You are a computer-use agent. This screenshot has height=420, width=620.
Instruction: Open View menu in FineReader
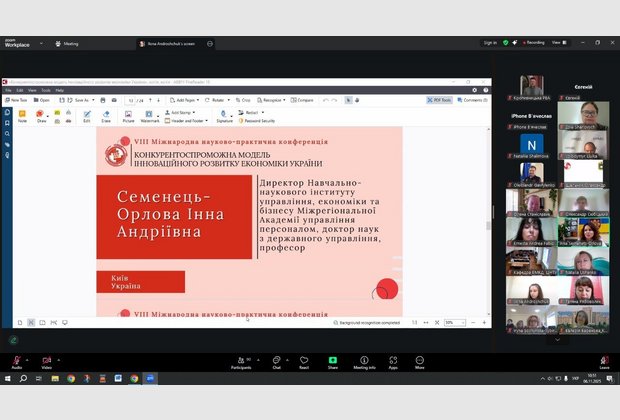pyautogui.click(x=32, y=91)
